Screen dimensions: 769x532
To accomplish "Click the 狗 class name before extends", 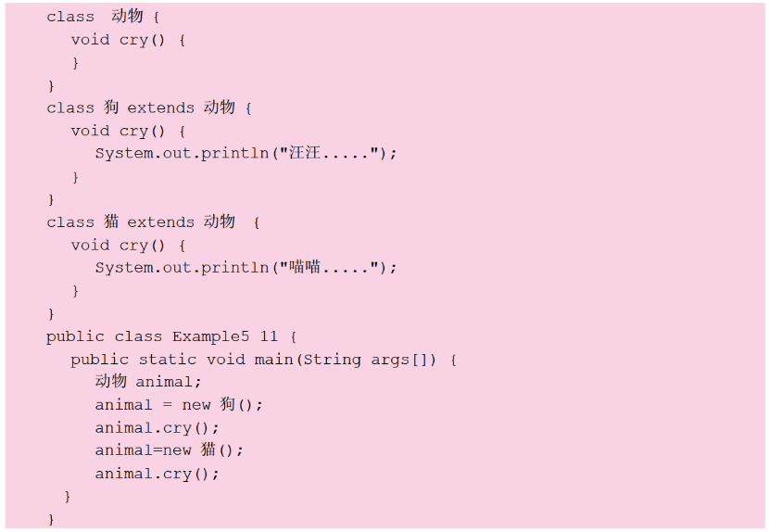I will 111,108.
